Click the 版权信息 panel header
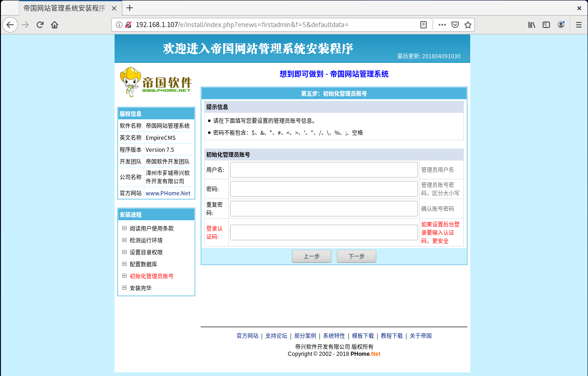 point(156,114)
